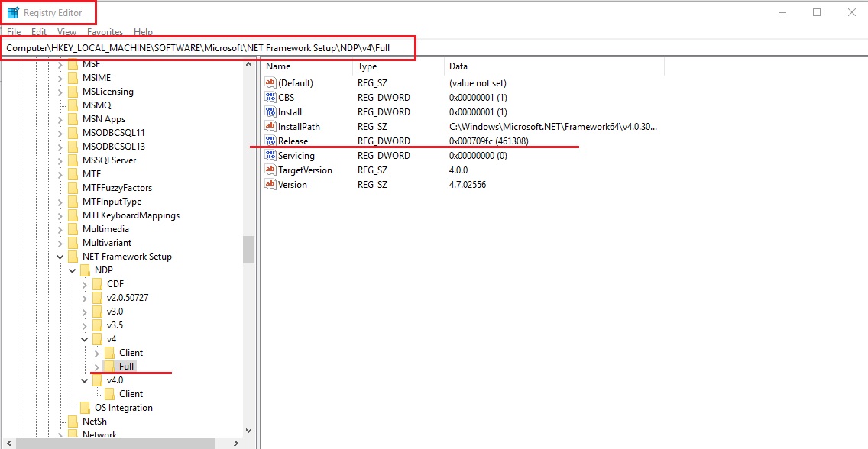Click the MTFInputType folder icon
The width and height of the screenshot is (868, 449).
(73, 202)
